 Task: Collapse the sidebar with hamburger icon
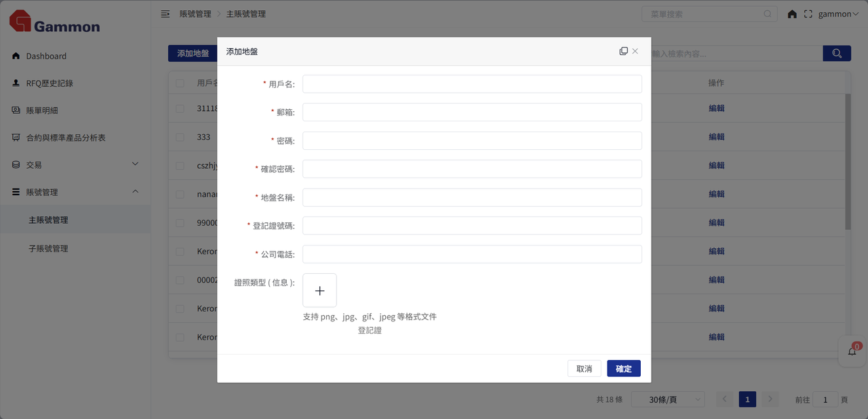pos(165,14)
